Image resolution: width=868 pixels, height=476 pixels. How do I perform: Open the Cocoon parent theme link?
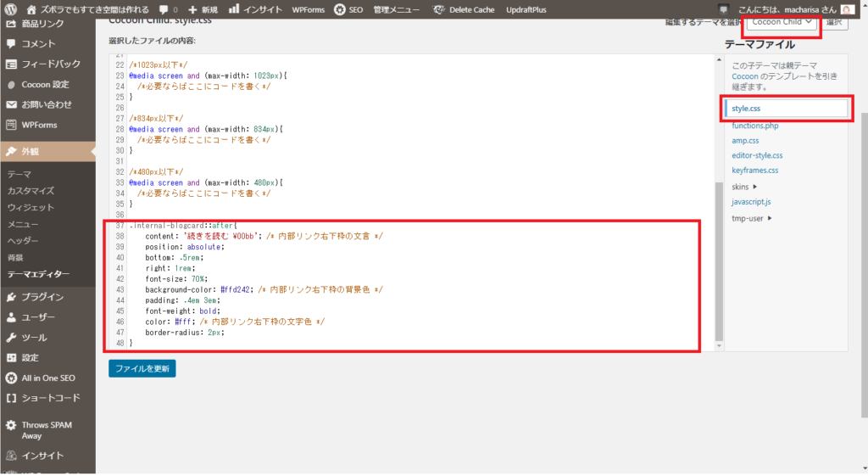[745, 76]
